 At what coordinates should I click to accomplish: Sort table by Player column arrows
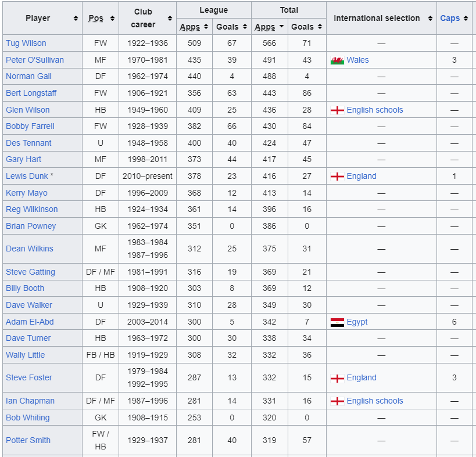click(x=76, y=19)
